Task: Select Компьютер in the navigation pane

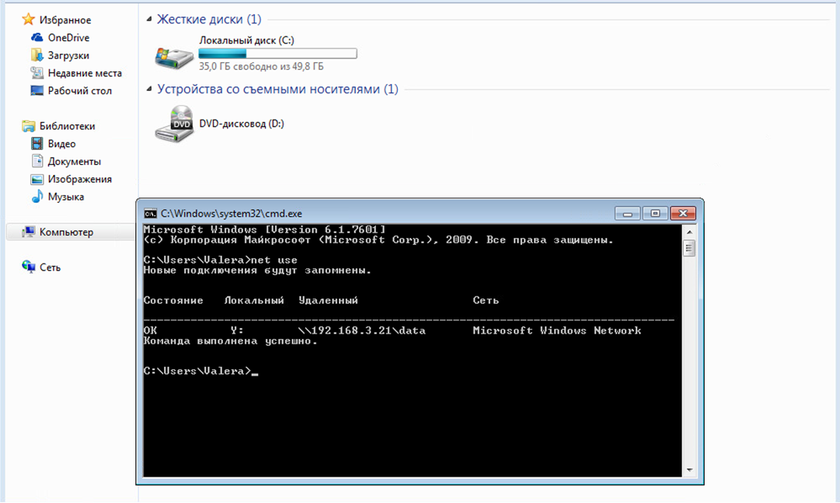Action: coord(66,232)
